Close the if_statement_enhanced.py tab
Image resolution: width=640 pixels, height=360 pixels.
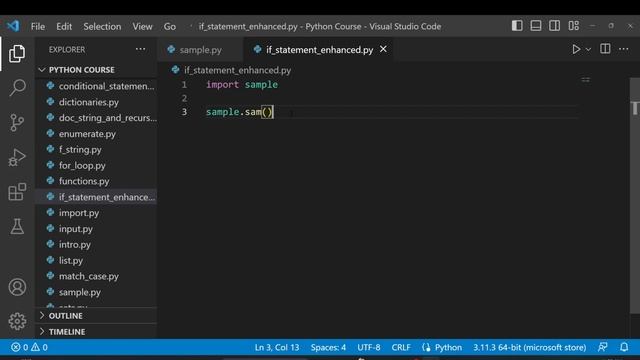[x=383, y=49]
